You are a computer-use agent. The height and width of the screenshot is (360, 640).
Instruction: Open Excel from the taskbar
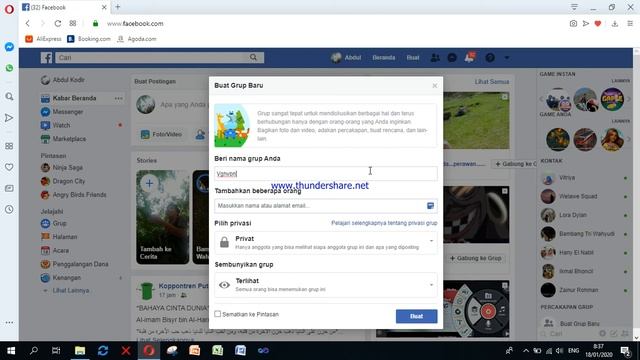coord(217,351)
